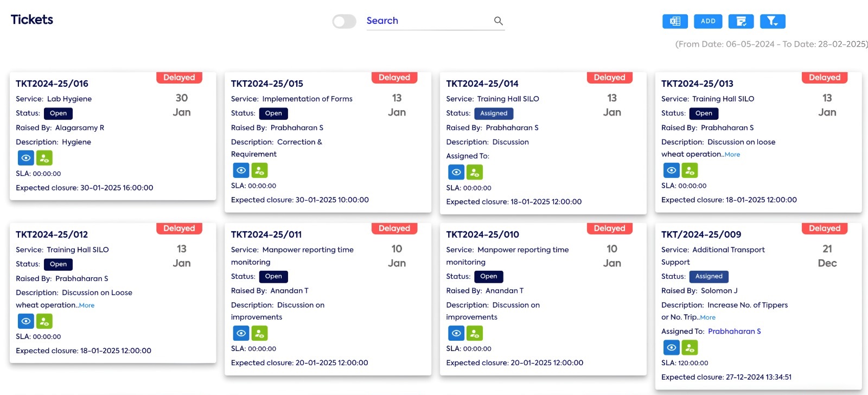Click 'Service: Lab Hygiene' text
This screenshot has width=868, height=395.
click(x=54, y=99)
